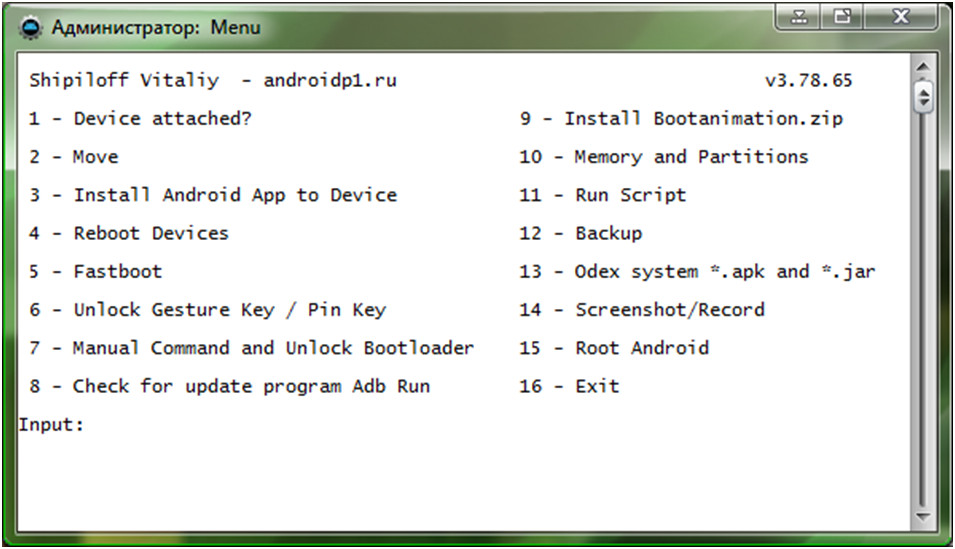
Task: Click the scrollbar down arrow
Action: pyautogui.click(x=924, y=519)
